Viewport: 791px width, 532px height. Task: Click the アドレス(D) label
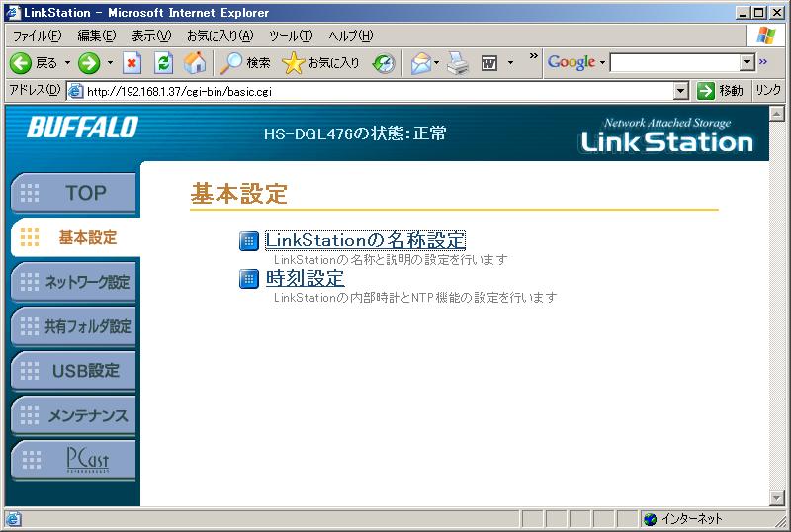[35, 90]
